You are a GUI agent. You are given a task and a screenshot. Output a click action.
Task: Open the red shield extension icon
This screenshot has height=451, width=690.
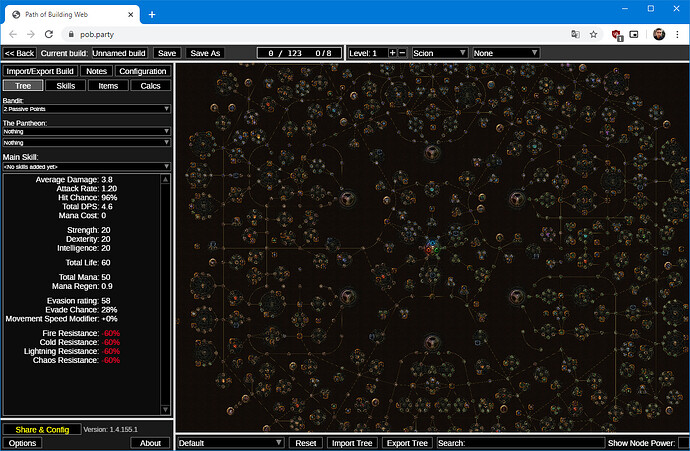tap(617, 35)
